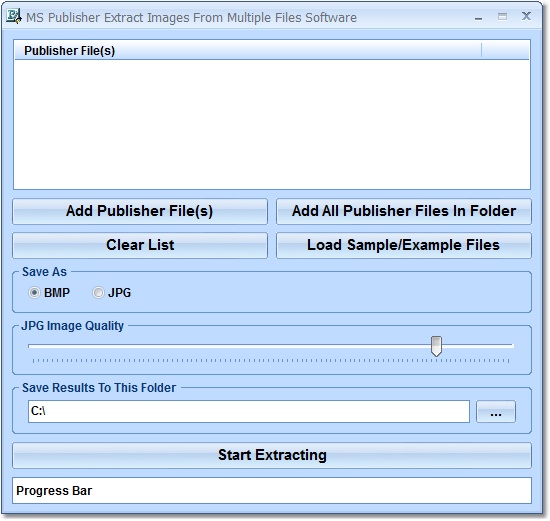Click Add Publisher File(s) button

point(140,211)
